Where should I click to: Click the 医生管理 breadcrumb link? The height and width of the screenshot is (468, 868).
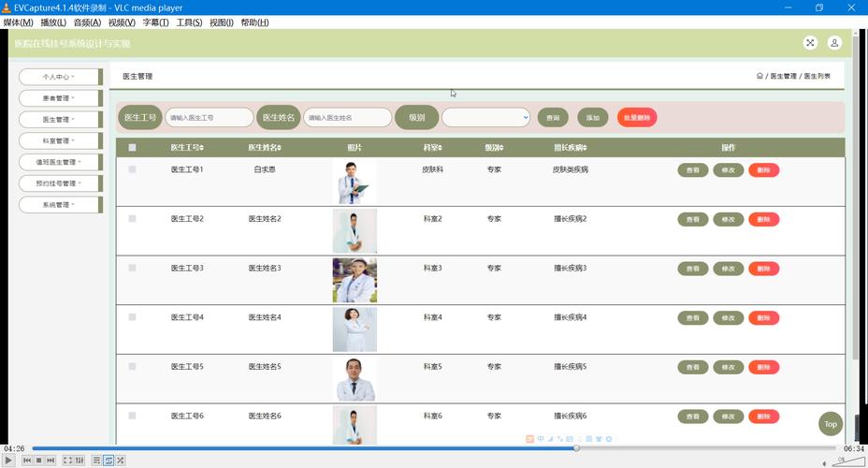(x=783, y=76)
